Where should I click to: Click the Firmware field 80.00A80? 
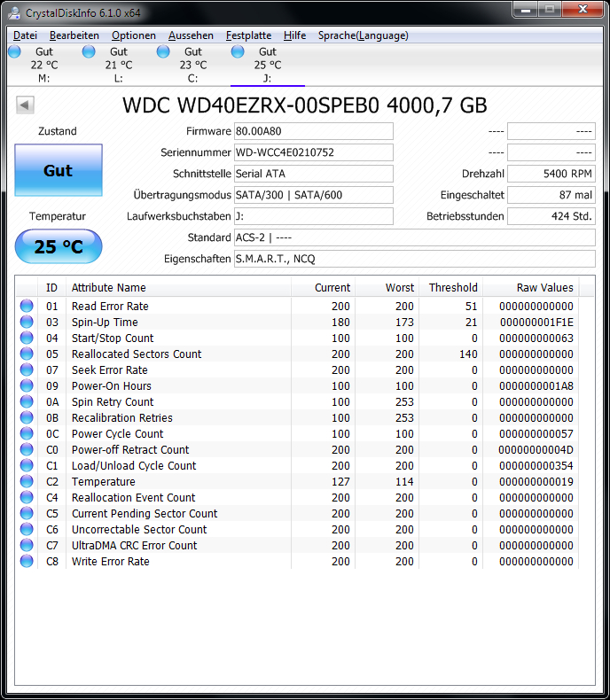314,131
